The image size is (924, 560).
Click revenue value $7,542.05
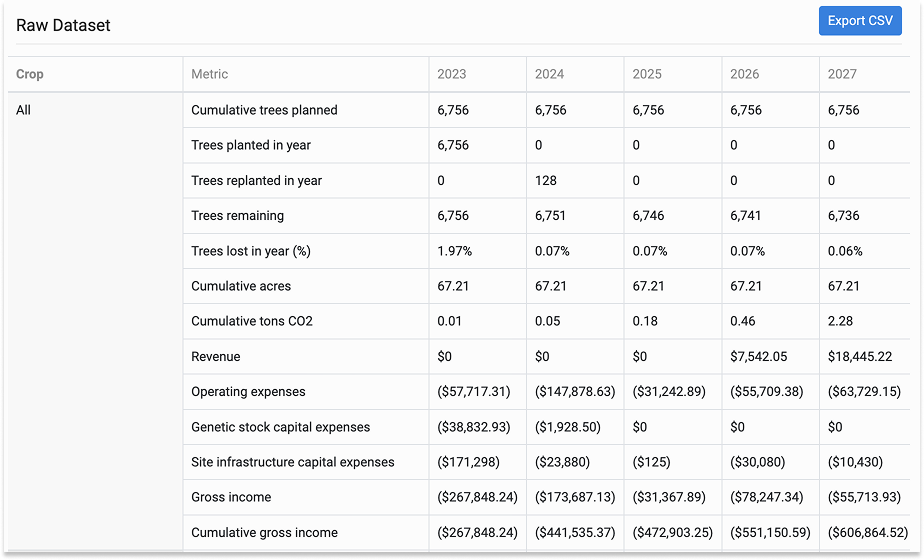click(x=758, y=357)
